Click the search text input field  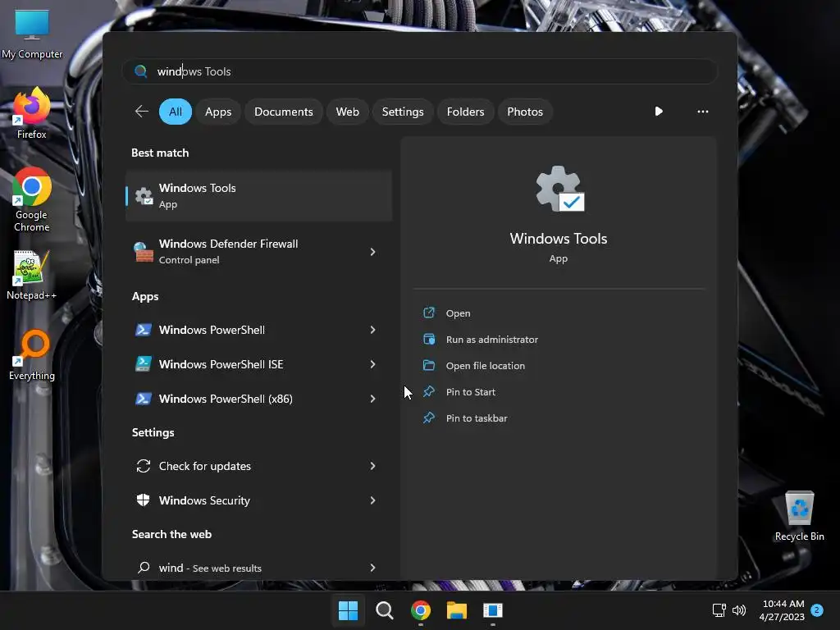point(420,71)
